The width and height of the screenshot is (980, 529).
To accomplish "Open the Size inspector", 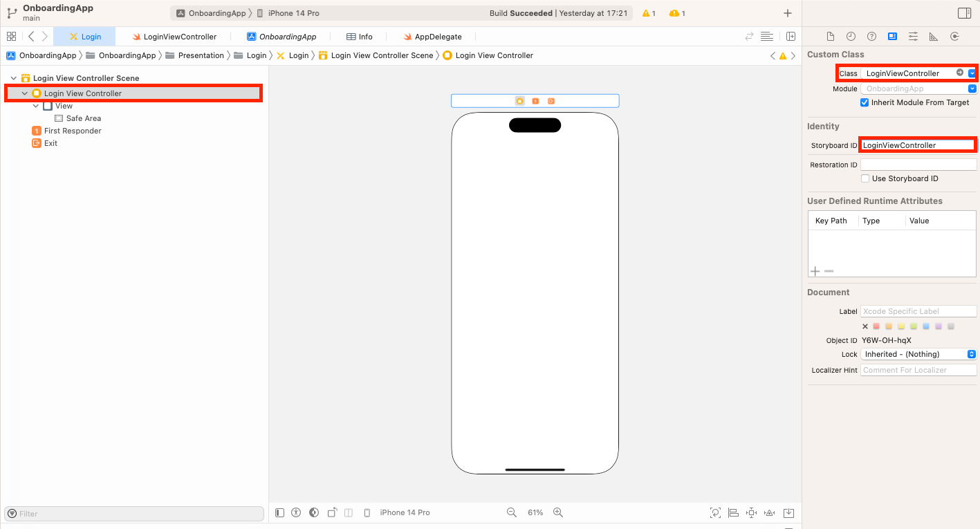I will pyautogui.click(x=934, y=36).
